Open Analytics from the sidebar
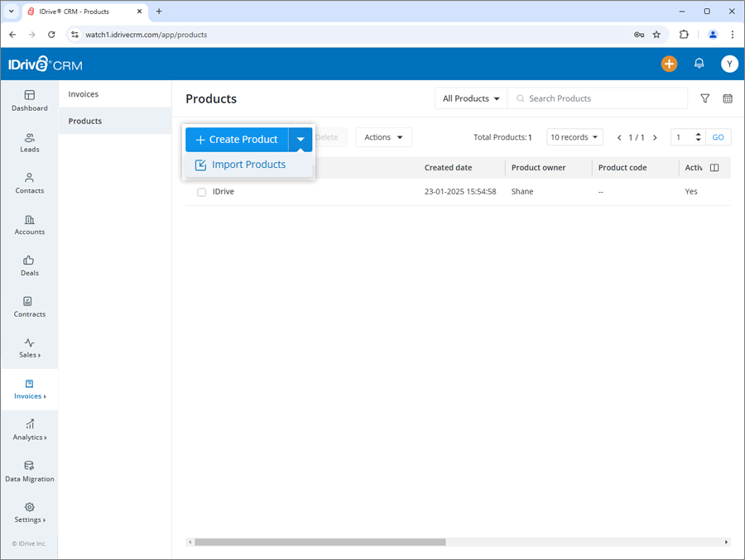 pos(29,430)
